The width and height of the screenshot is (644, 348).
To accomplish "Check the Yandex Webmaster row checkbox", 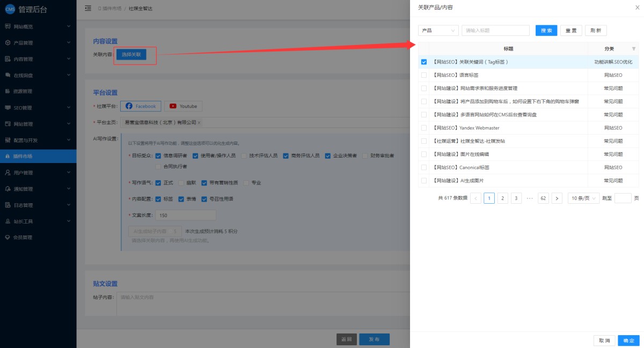I will (x=424, y=128).
